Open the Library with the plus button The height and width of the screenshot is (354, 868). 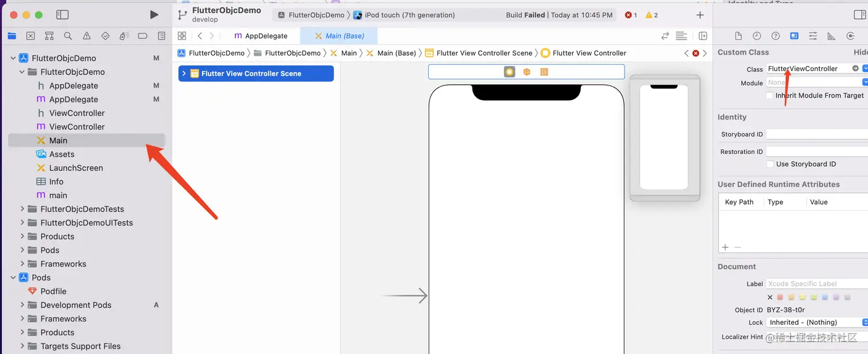[700, 15]
